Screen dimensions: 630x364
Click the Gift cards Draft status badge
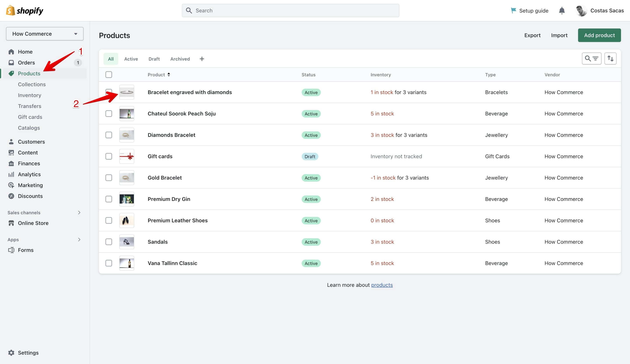310,156
